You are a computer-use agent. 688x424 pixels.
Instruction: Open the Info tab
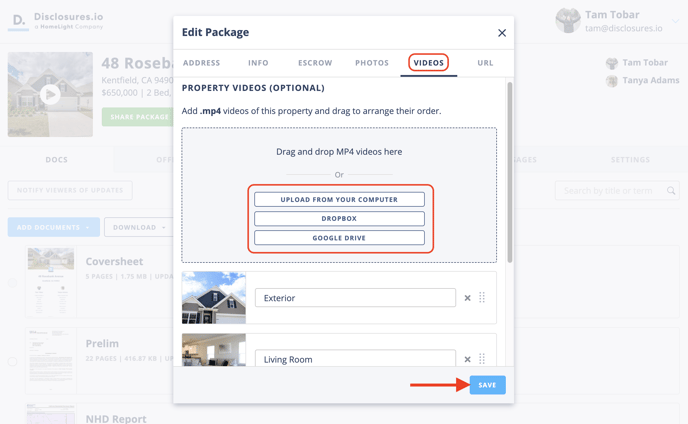pos(258,63)
